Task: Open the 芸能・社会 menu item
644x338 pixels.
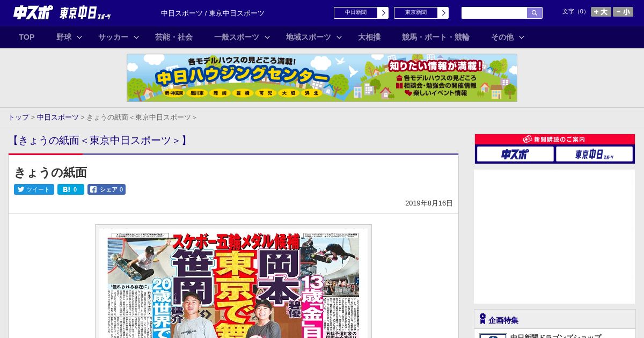Action: pyautogui.click(x=174, y=37)
